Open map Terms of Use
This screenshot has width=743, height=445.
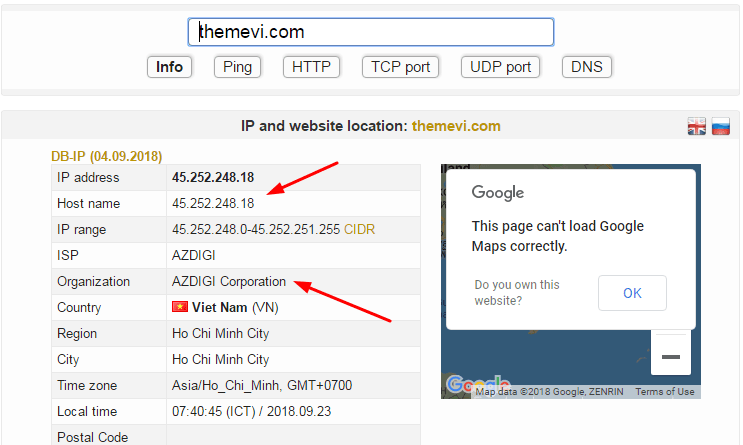665,391
